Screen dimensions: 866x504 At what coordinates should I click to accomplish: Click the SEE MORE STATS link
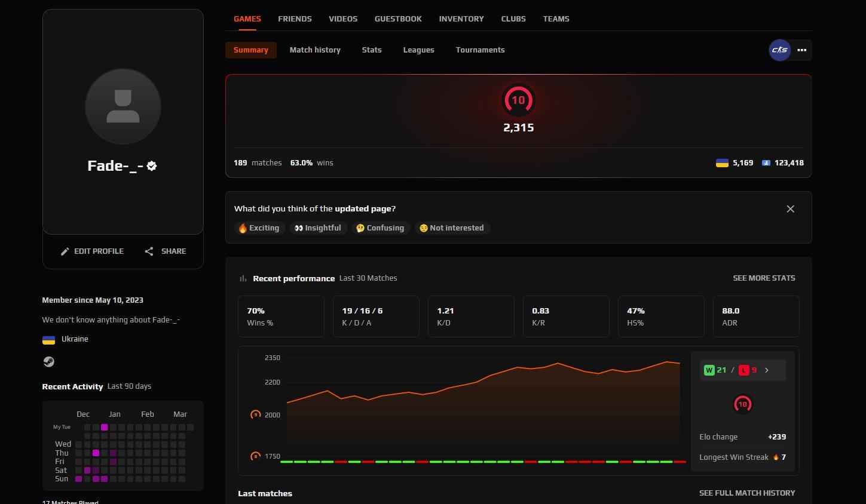click(764, 278)
